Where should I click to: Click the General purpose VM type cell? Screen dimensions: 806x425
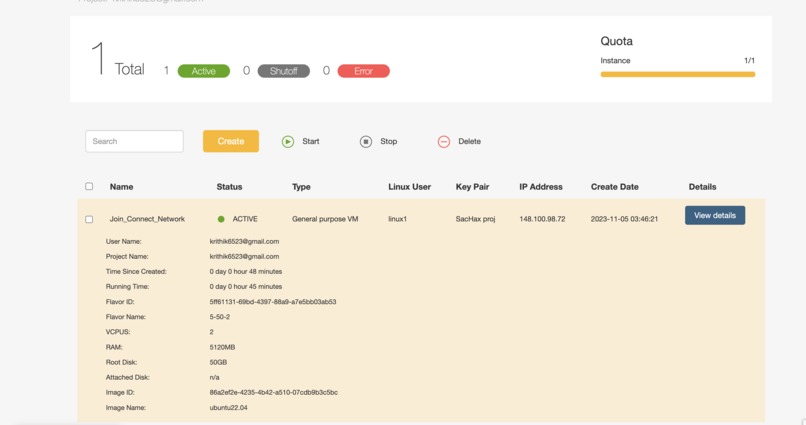(325, 219)
